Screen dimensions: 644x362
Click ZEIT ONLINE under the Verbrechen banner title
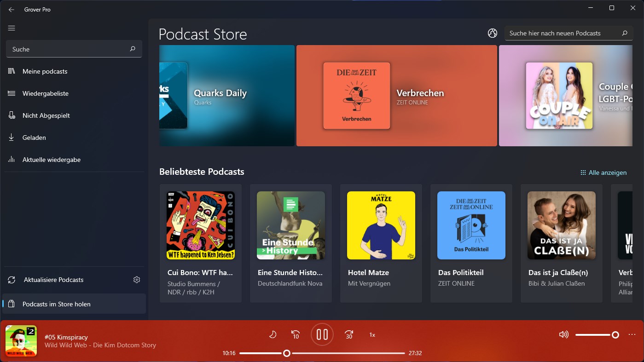point(412,103)
